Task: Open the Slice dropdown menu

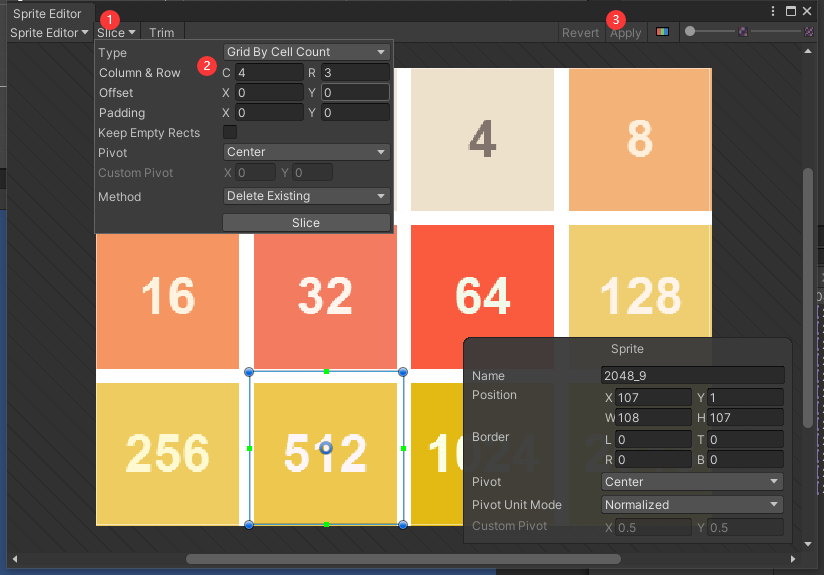Action: pos(116,33)
